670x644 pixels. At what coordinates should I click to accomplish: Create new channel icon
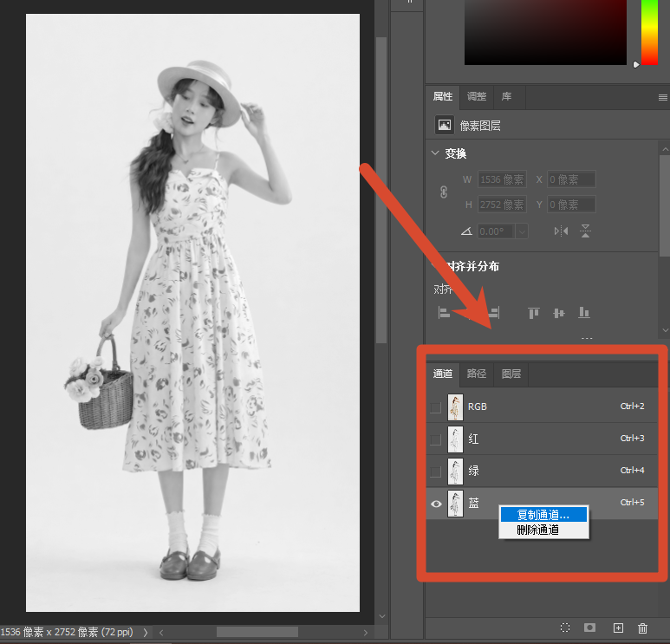coord(618,628)
